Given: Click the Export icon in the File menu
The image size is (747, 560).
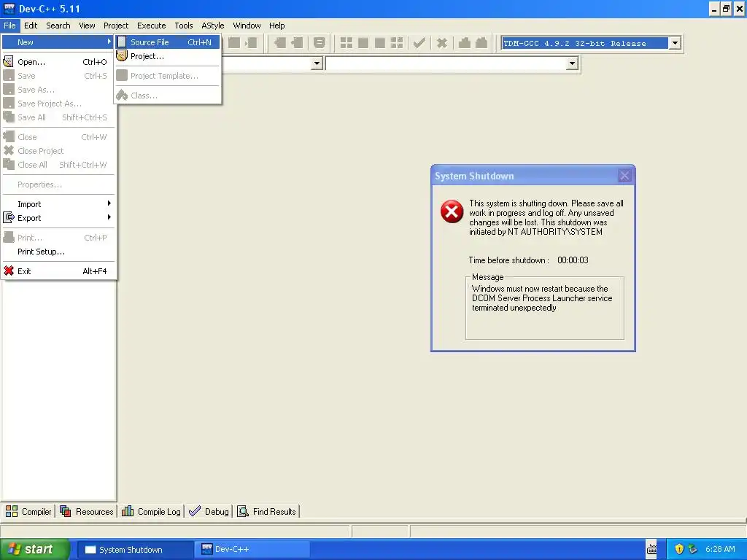Looking at the screenshot, I should (x=9, y=217).
